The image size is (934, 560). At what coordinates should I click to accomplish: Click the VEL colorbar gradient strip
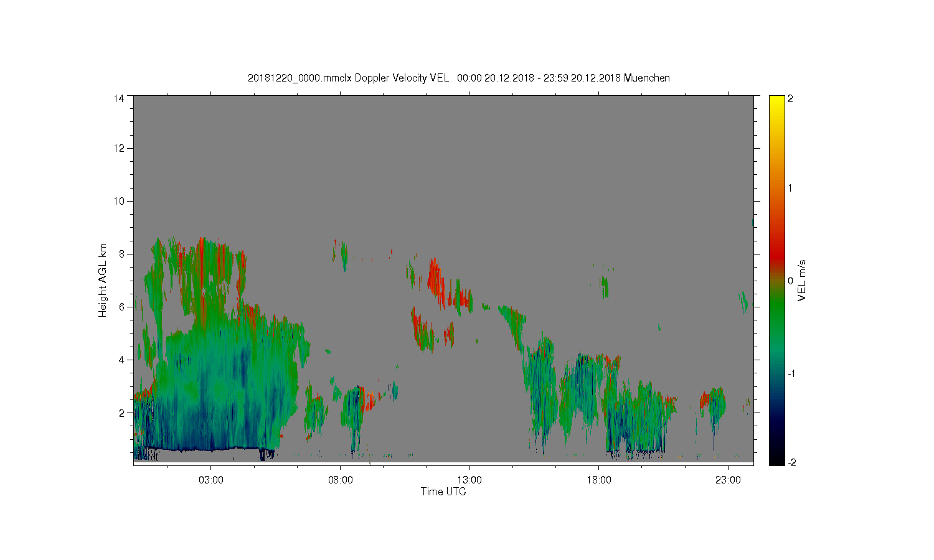pyautogui.click(x=776, y=280)
